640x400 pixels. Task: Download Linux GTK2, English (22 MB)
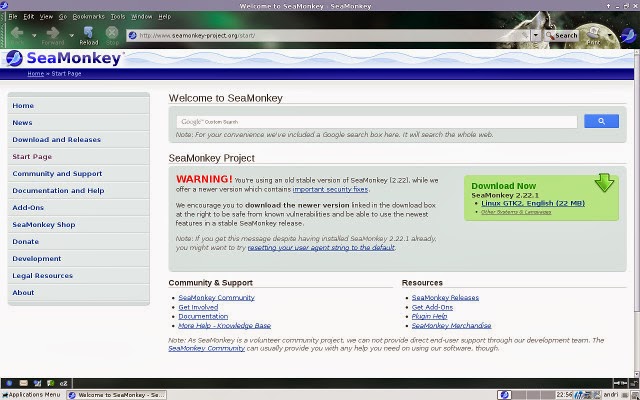[533, 203]
